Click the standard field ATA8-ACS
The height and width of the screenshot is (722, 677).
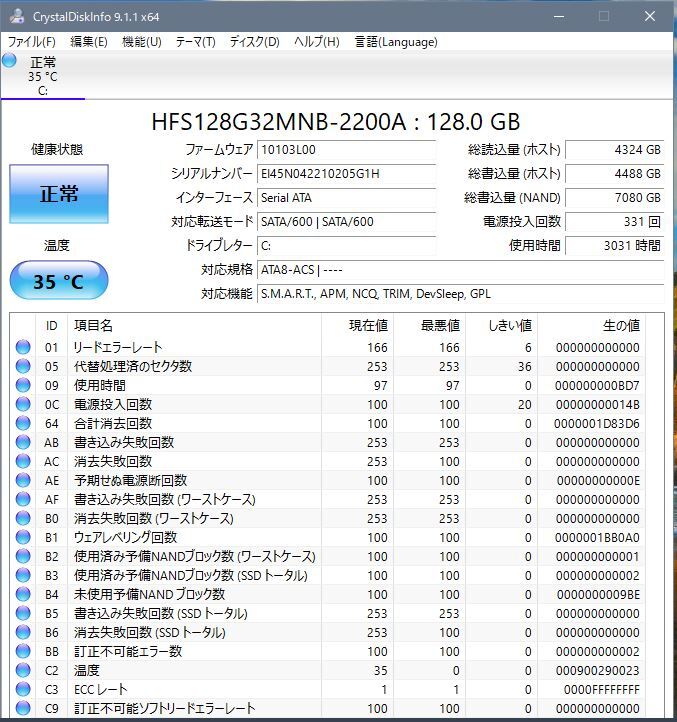click(460, 269)
